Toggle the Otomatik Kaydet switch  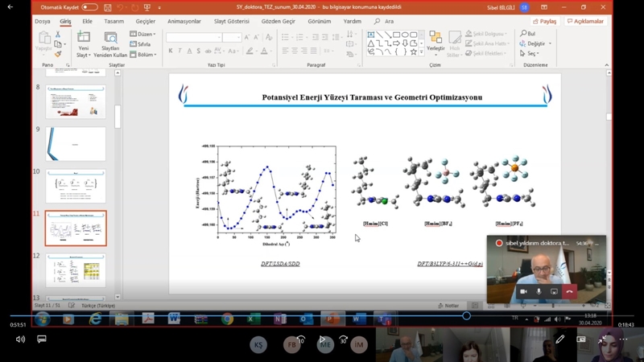tap(89, 7)
